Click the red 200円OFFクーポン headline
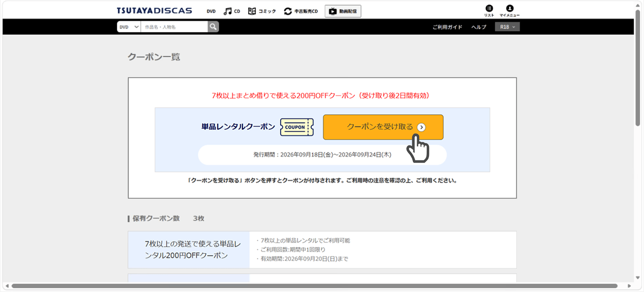The height and width of the screenshot is (292, 644). coord(321,95)
